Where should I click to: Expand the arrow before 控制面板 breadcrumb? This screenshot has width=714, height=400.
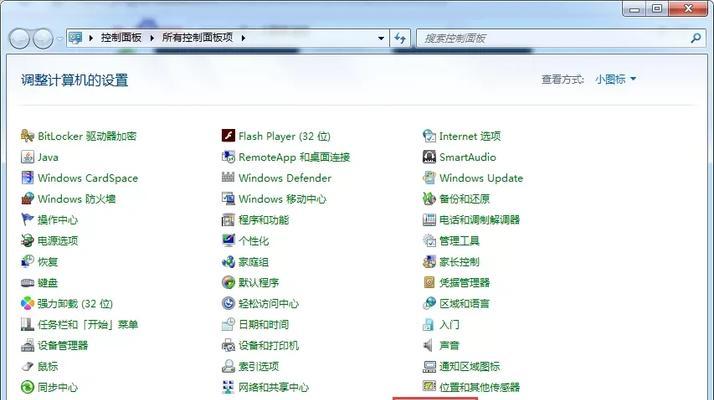91,38
